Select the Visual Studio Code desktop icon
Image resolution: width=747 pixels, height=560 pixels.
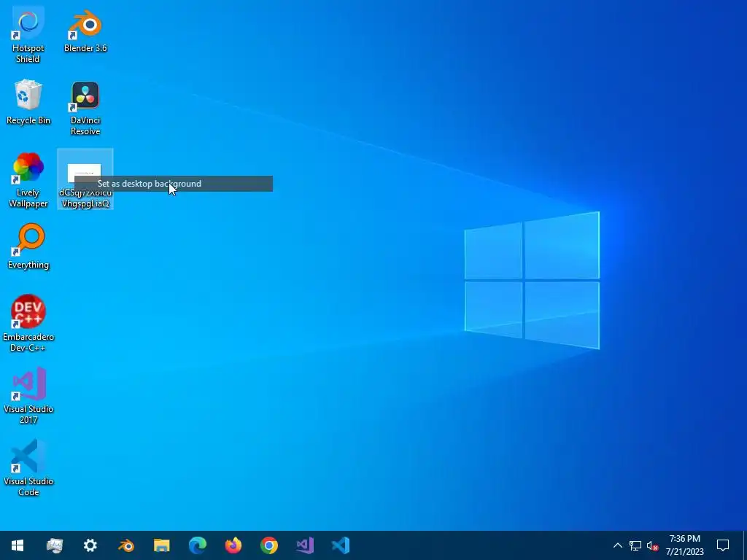[28, 467]
